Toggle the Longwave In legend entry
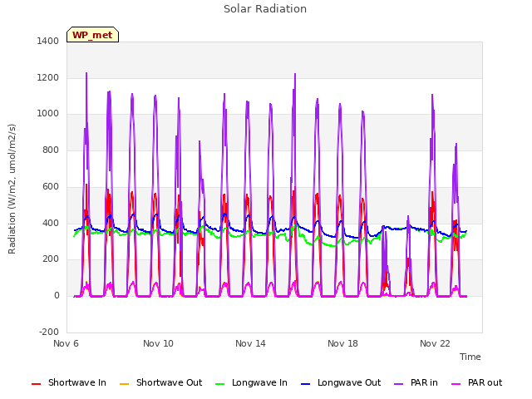Viewport: 532px width, 399px height. pos(251,382)
